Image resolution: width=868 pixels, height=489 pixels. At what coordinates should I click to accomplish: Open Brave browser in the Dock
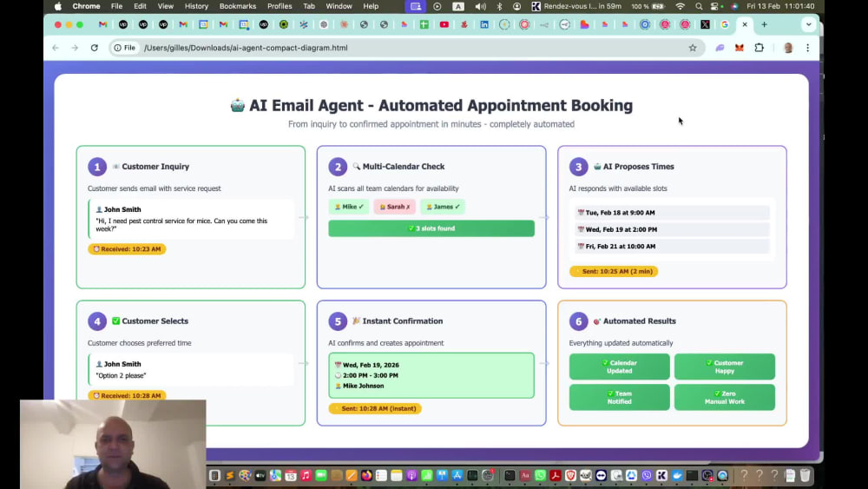[x=570, y=475]
